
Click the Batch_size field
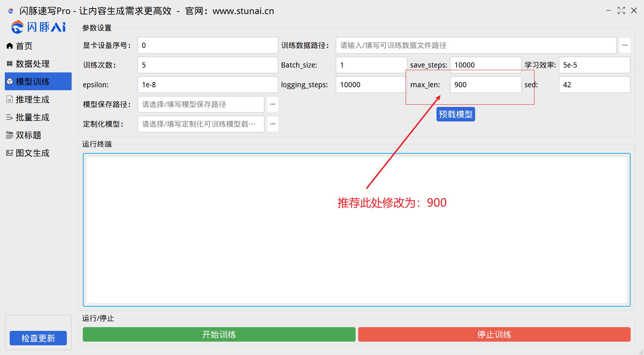click(x=372, y=65)
